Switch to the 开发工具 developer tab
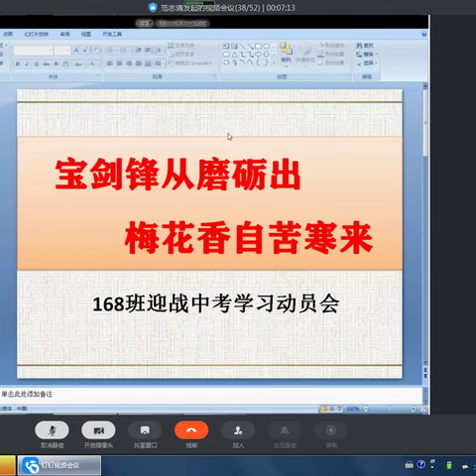The height and width of the screenshot is (476, 476). [x=112, y=34]
